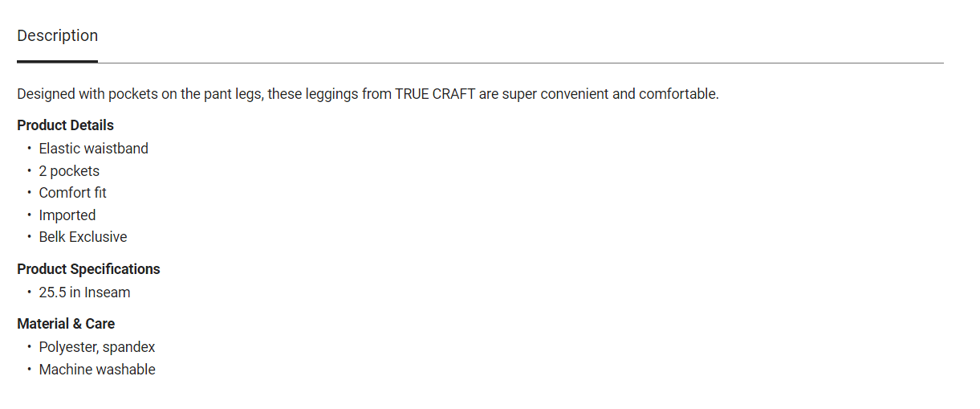Click the 'Polyester, spandex' material item
This screenshot has height=409, width=980.
tap(97, 347)
